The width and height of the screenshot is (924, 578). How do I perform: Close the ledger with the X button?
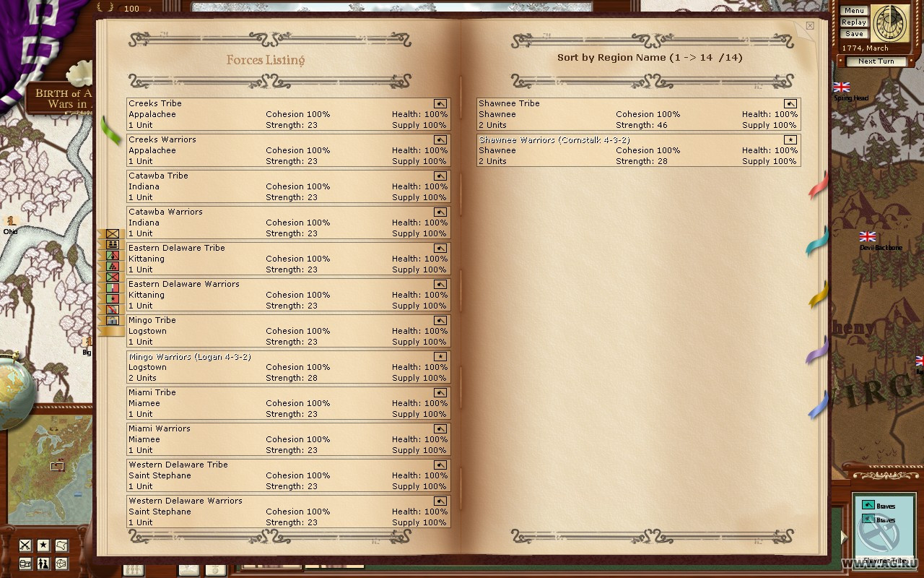810,25
